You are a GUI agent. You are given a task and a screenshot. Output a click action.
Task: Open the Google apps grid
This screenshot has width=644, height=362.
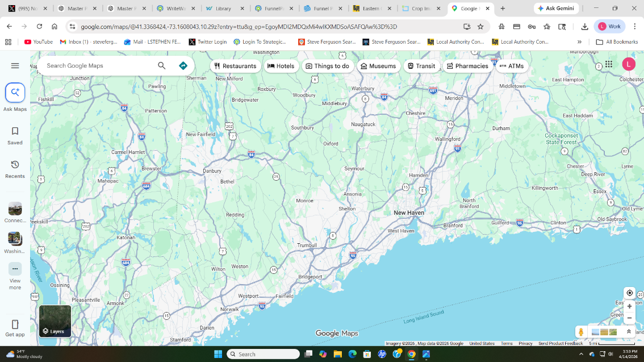[609, 64]
